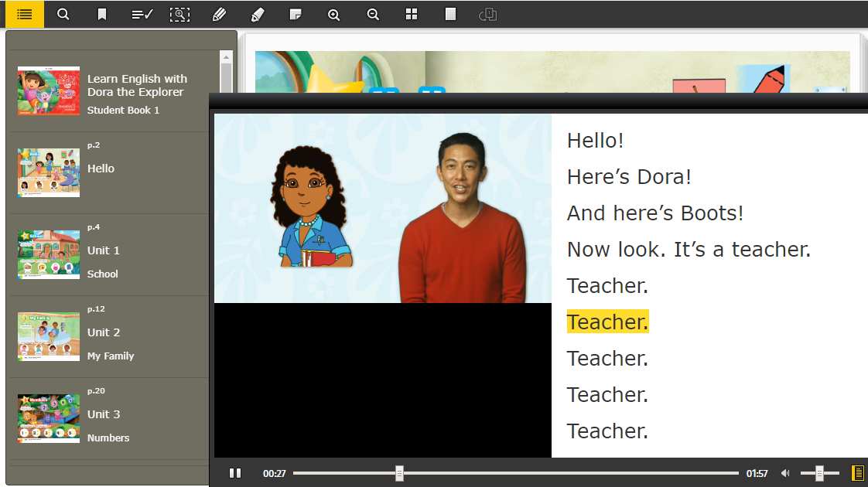Click the video progress slider handle

coord(399,473)
